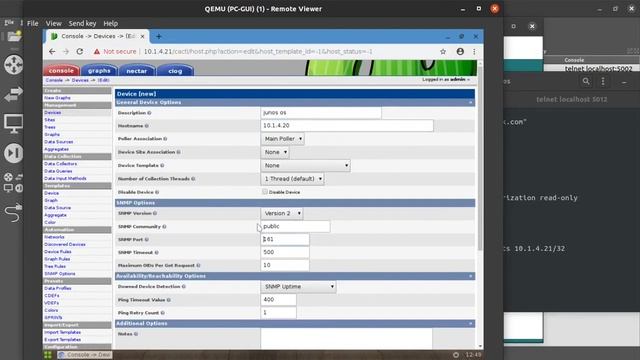Switch to the clog tab in Cacti
640x360 pixels.
(x=175, y=71)
